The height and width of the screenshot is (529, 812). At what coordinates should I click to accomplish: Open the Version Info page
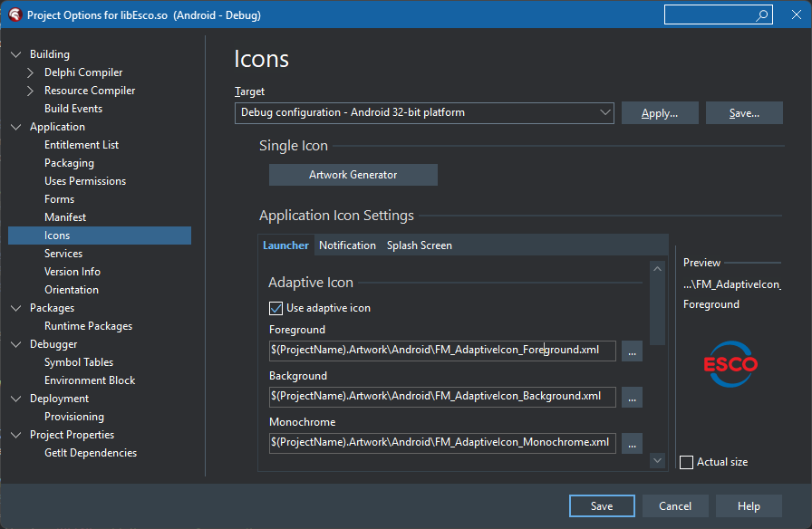coord(72,272)
